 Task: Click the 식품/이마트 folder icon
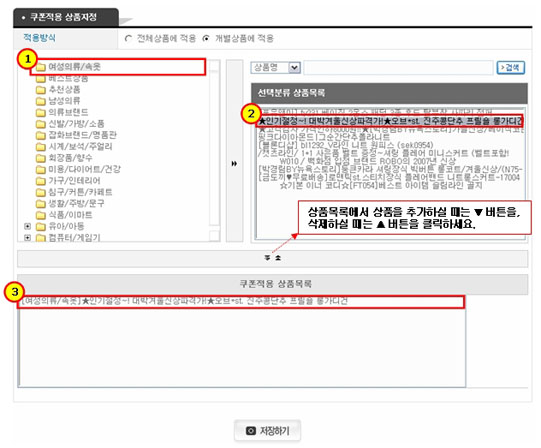click(x=41, y=215)
